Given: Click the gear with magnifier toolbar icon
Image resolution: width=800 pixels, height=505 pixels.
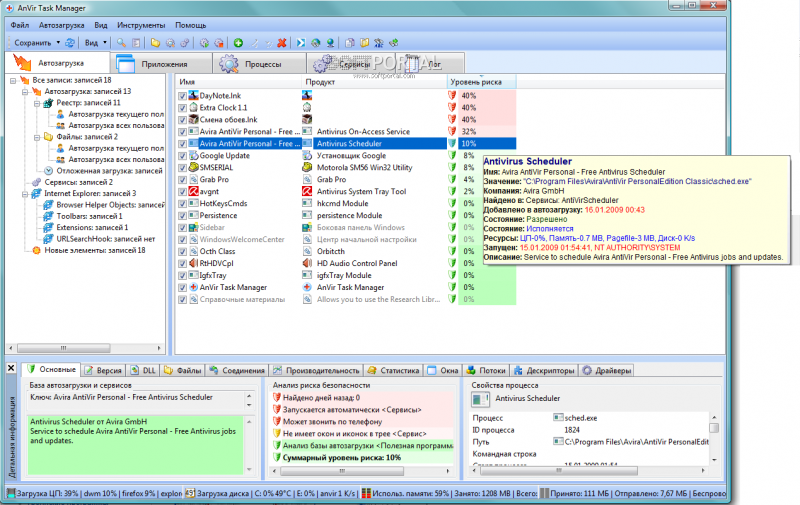Looking at the screenshot, I should pos(170,43).
